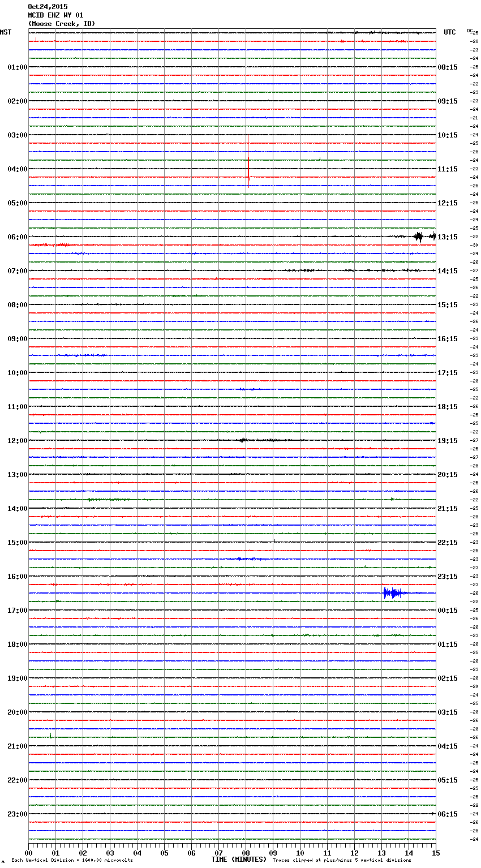
Task: Select the '23:00' MST hour label
Action: 18,814
